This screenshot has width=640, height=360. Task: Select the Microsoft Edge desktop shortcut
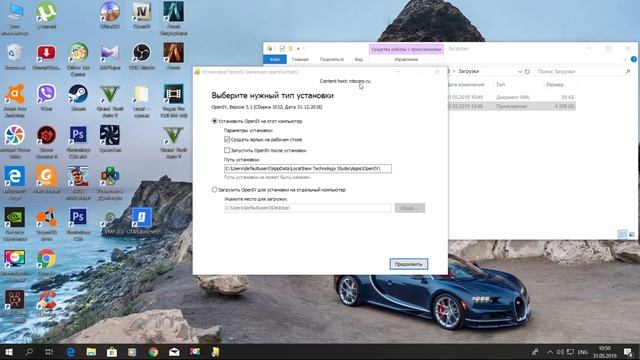[15, 183]
